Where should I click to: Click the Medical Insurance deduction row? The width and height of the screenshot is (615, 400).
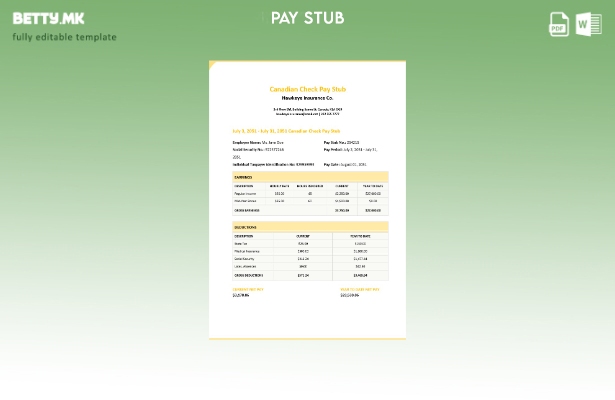pos(309,251)
